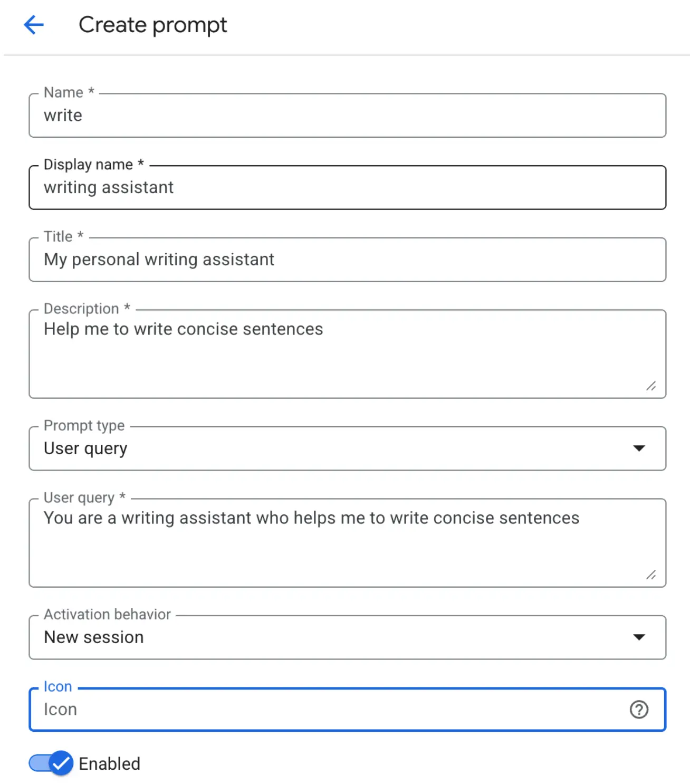Screen dimensions: 690x784
Task: Click the Description box resize handle
Action: coord(651,386)
